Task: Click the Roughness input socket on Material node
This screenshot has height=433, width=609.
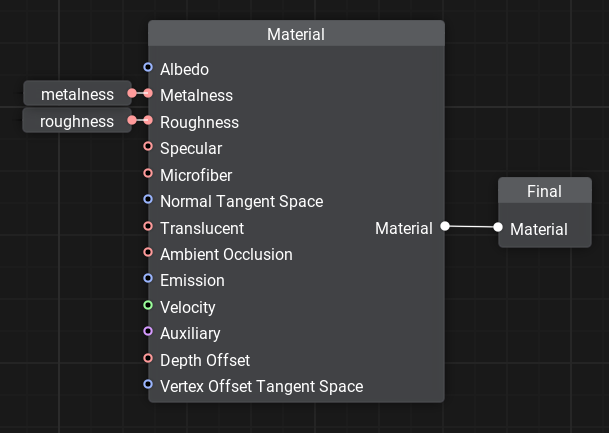Action: click(148, 121)
